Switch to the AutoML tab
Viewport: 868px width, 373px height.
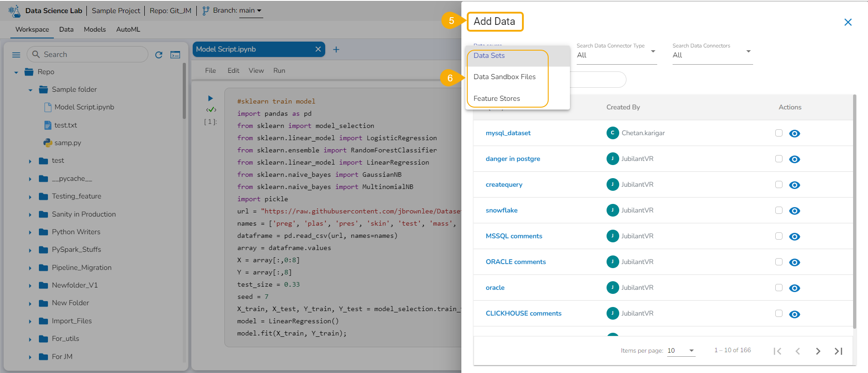(128, 29)
